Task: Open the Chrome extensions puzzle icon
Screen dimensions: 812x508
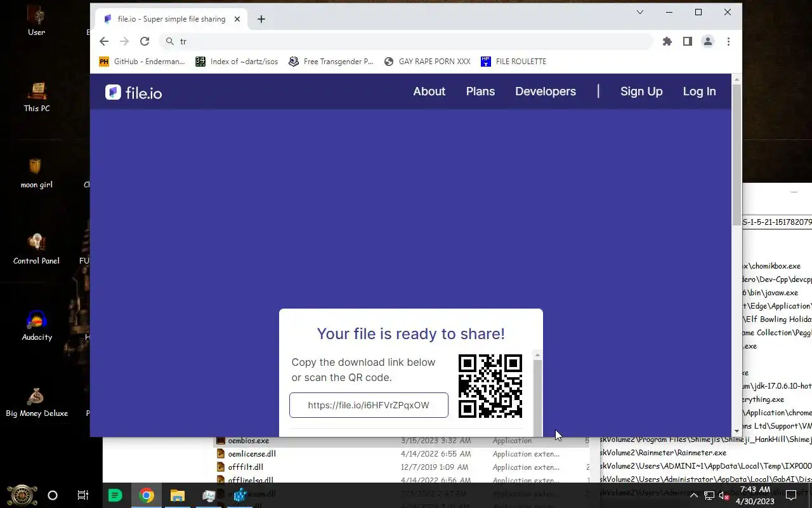Action: (x=667, y=41)
